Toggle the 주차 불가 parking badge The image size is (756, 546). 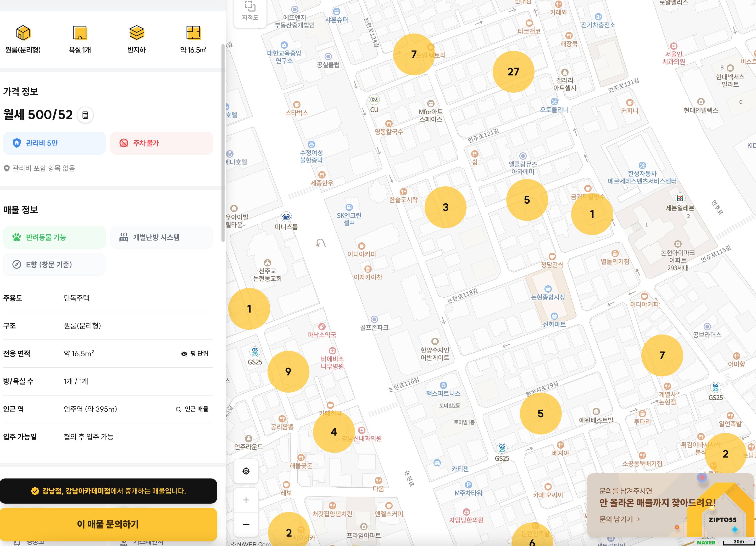[161, 143]
